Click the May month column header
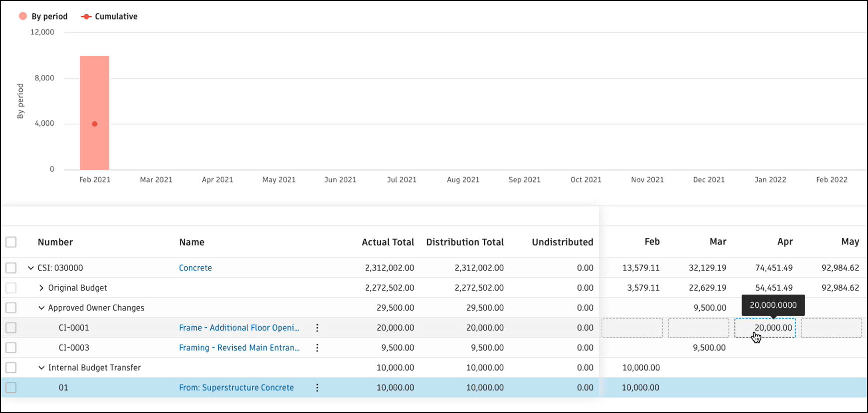This screenshot has width=868, height=413. [850, 242]
